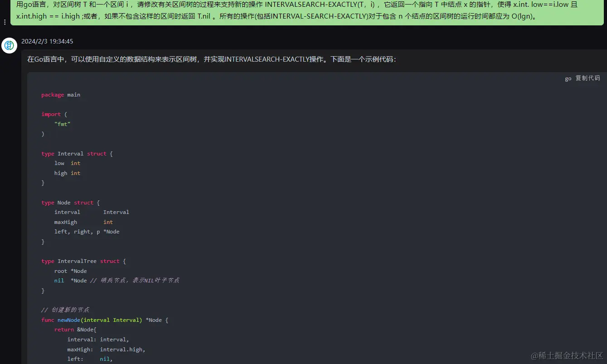
Task: Click the 'maxHigh int' field line
Action: tap(83, 222)
